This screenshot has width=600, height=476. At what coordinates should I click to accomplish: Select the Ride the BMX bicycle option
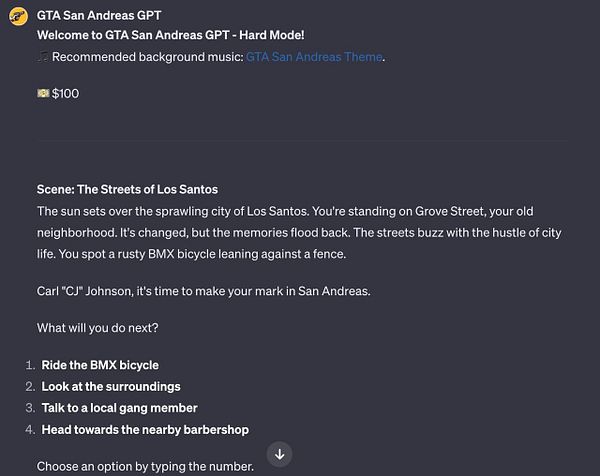point(100,365)
